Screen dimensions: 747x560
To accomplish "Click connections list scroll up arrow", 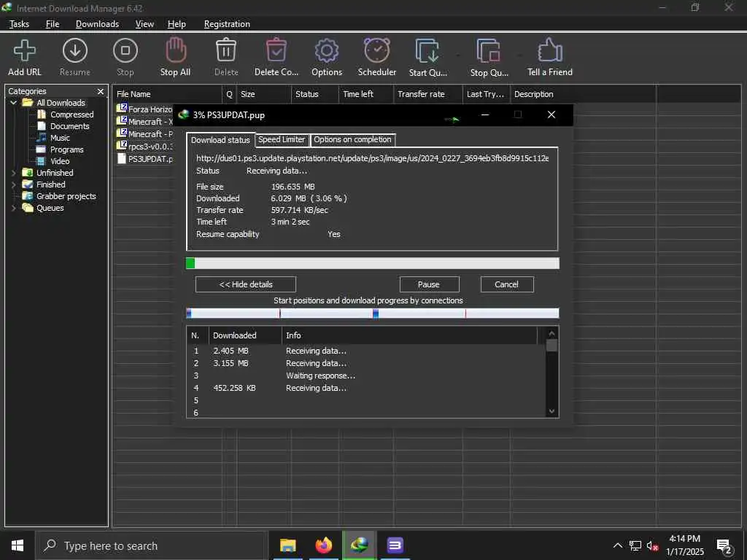I will coord(551,333).
